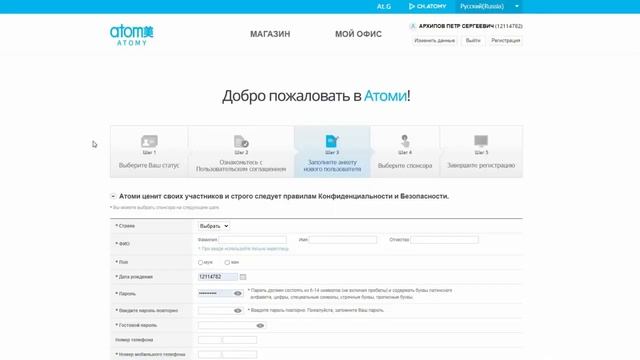Viewport: 640px width, 360px height.
Task: Select the муж gender radio button
Action: tap(200, 262)
